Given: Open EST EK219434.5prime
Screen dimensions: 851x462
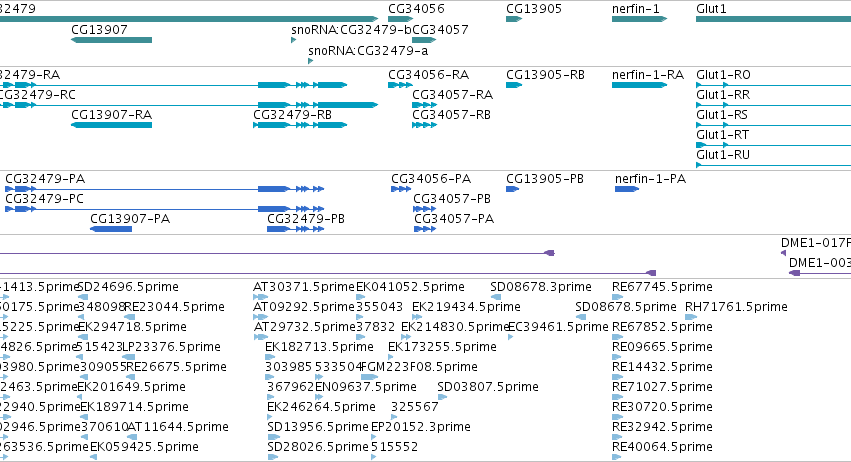Looking at the screenshot, I should [466, 307].
